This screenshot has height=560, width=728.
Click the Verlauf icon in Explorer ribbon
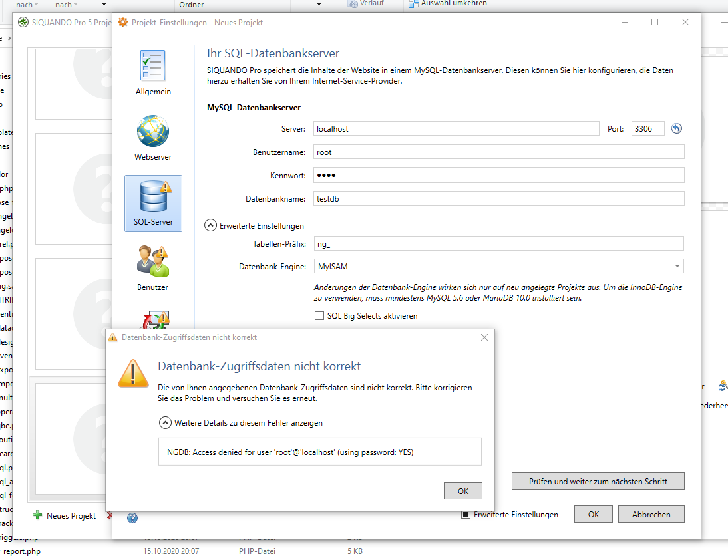pos(353,4)
